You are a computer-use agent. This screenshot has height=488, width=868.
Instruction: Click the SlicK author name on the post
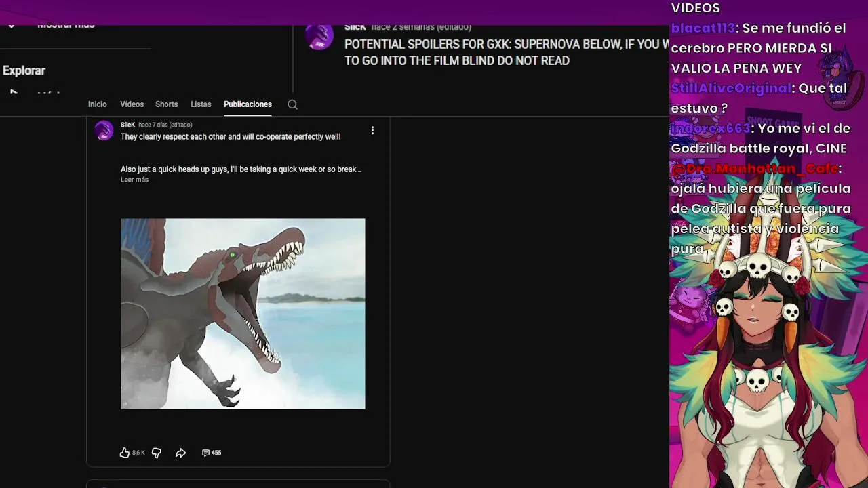127,125
